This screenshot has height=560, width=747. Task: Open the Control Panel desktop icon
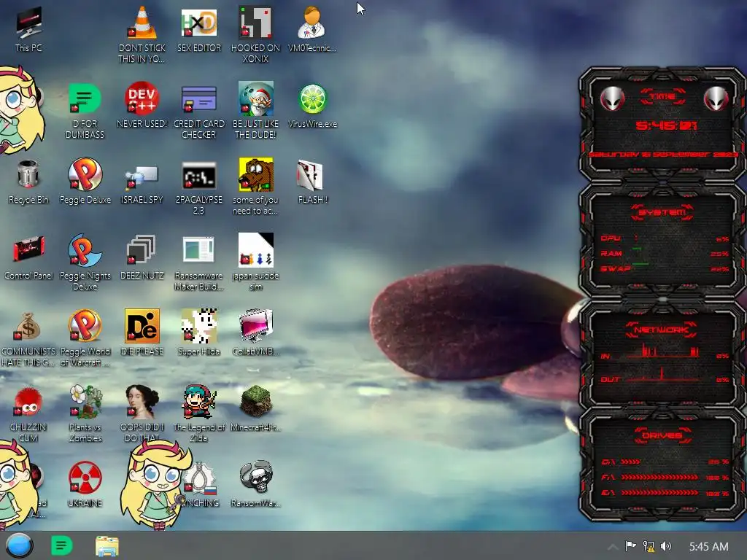point(28,257)
